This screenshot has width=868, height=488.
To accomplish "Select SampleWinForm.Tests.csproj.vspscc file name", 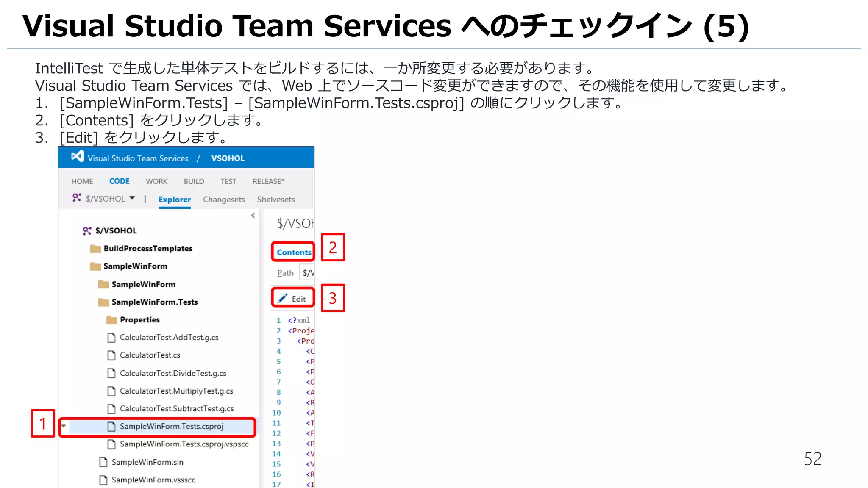I will pos(184,444).
